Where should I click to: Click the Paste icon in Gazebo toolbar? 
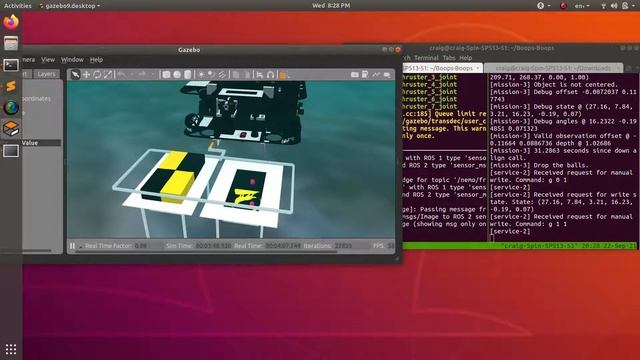click(247, 75)
